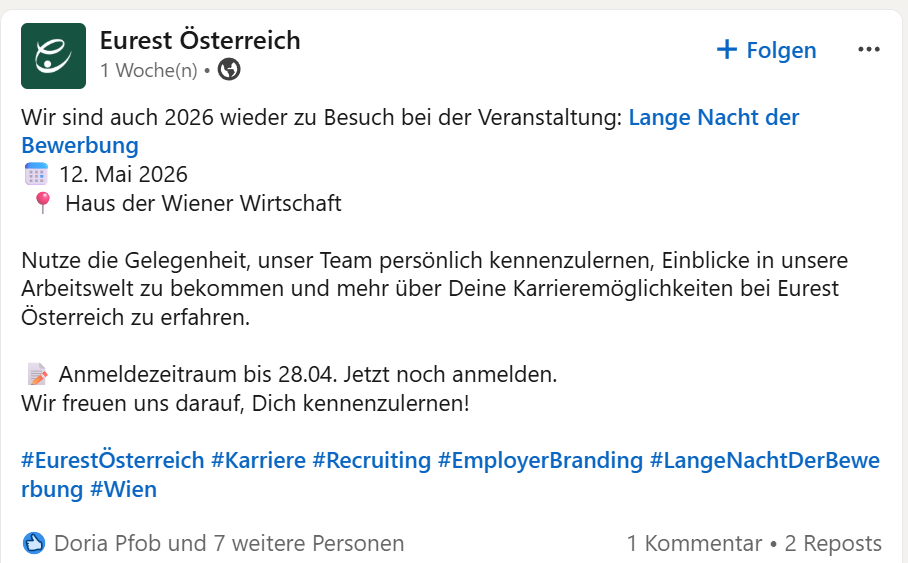908x563 pixels.
Task: Click the globe public visibility icon
Action: (229, 70)
